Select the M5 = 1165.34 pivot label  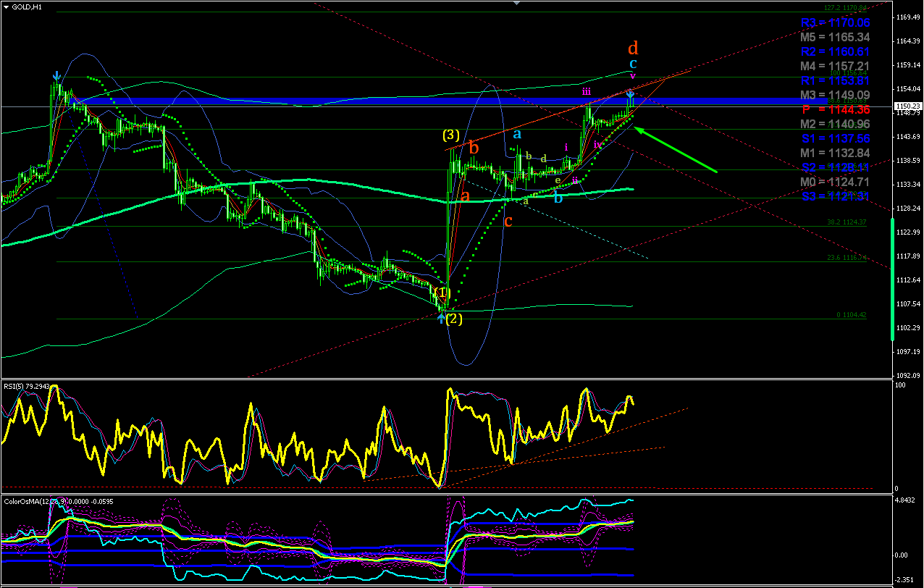(x=836, y=37)
